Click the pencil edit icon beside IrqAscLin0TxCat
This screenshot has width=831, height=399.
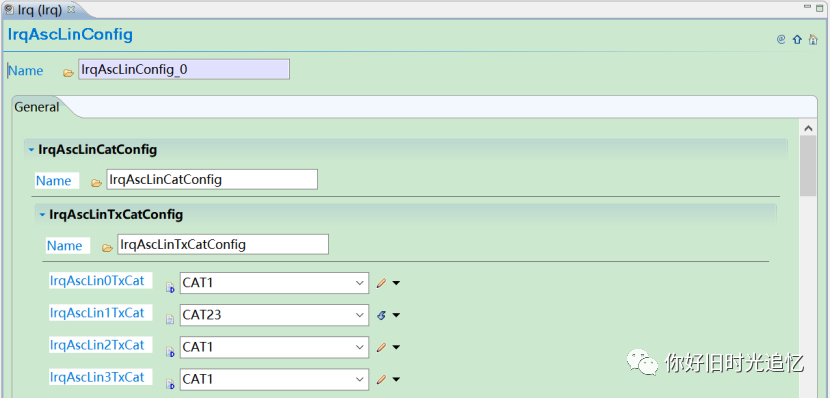[x=381, y=283]
